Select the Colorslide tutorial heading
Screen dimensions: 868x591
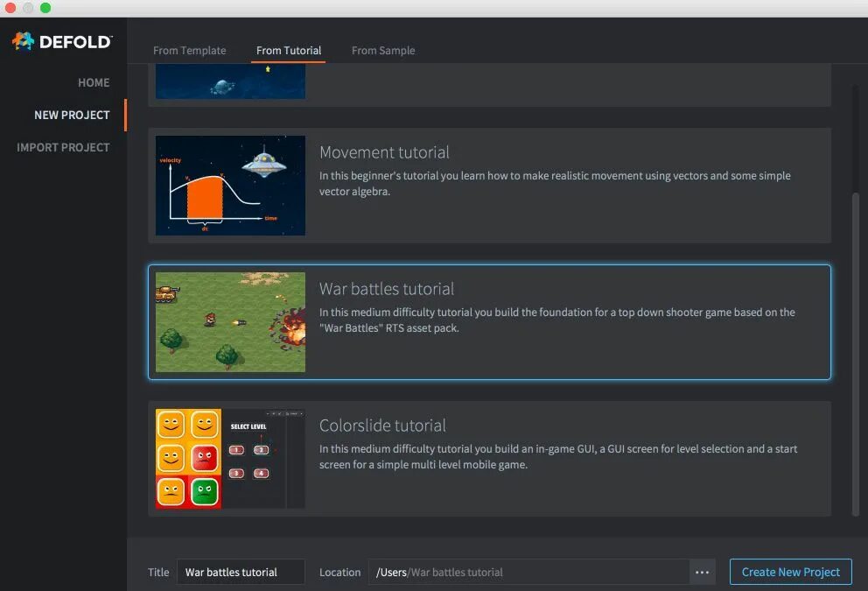(382, 426)
